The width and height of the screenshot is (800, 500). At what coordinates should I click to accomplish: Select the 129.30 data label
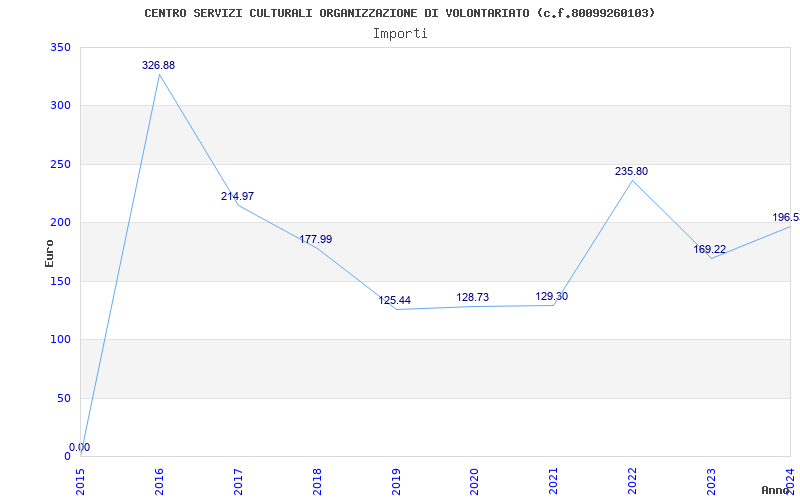[x=552, y=296]
